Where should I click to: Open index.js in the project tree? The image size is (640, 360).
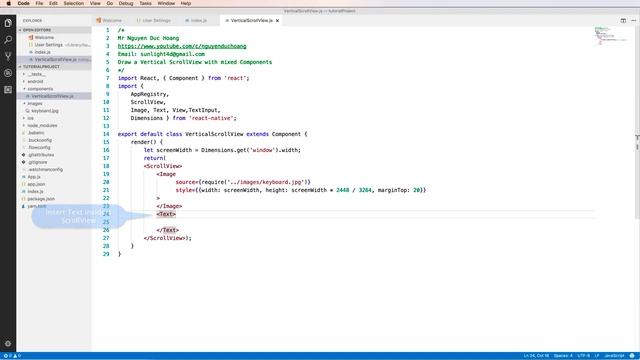[x=35, y=192]
